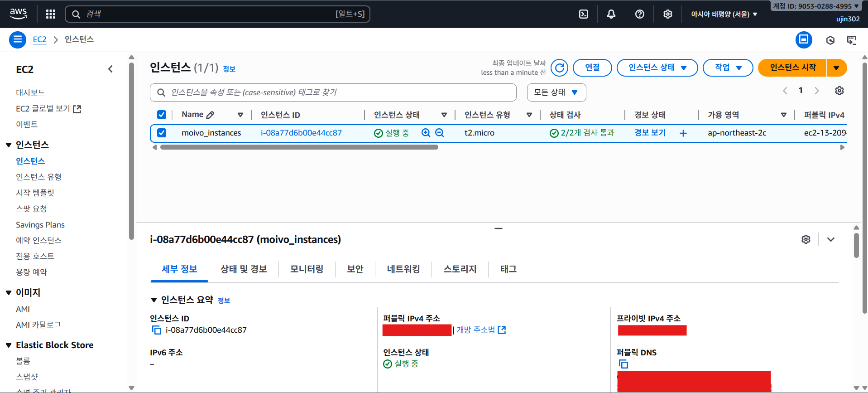Focus the instance attribute filter field

[333, 92]
